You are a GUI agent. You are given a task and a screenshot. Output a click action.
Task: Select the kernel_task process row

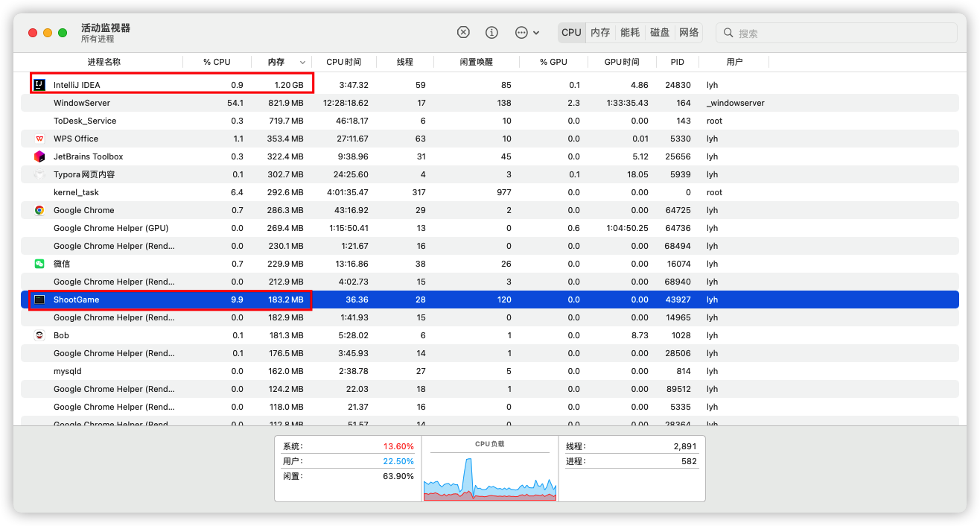tap(490, 192)
